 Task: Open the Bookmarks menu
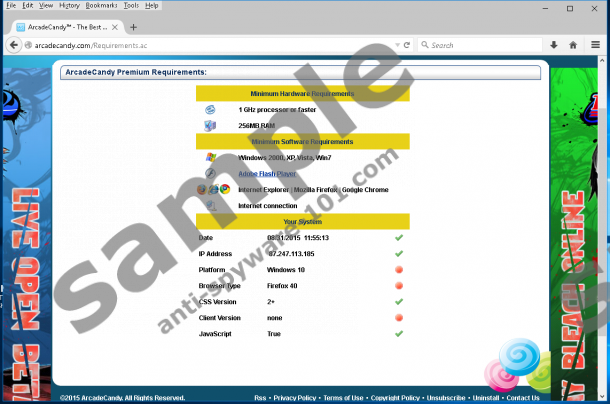click(101, 6)
